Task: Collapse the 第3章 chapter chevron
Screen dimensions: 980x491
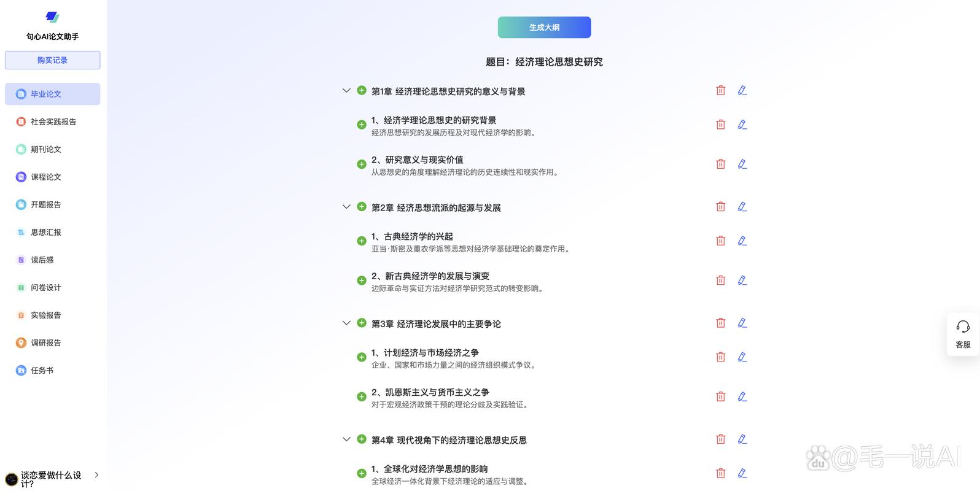Action: [346, 323]
